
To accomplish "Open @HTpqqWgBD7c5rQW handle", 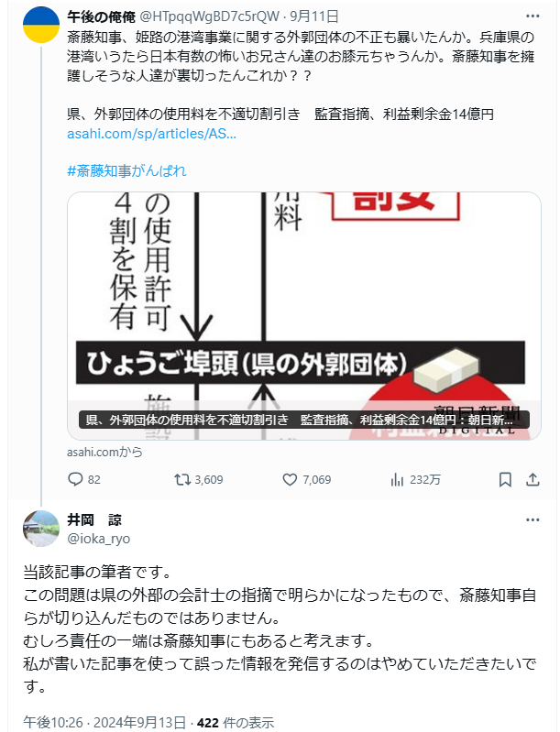I will pos(210,16).
